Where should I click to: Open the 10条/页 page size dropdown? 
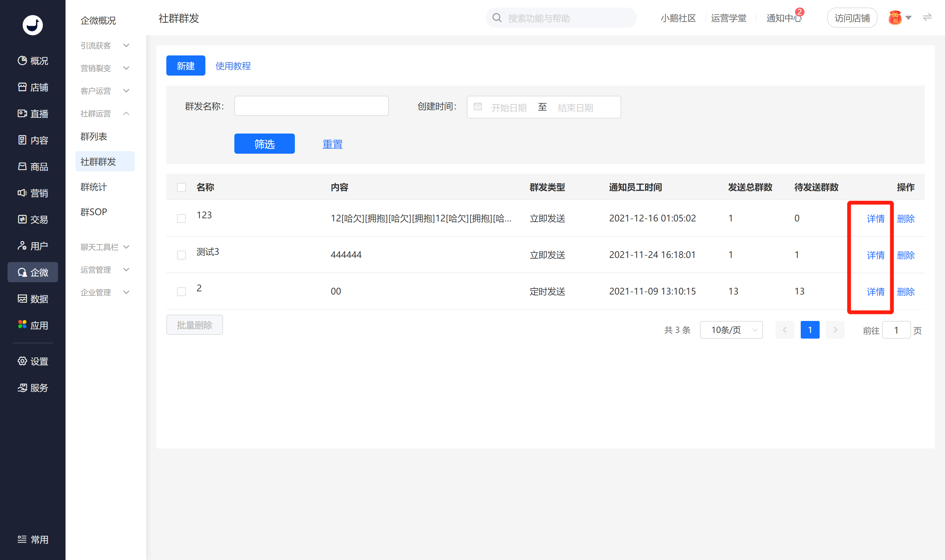pyautogui.click(x=731, y=330)
